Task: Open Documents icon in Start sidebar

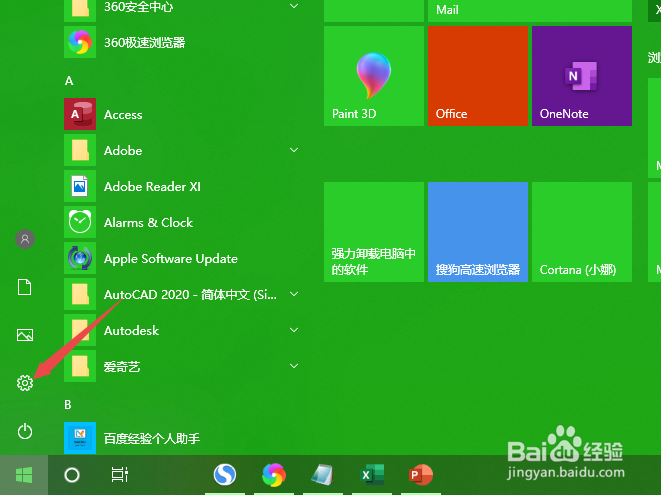Action: 24,287
